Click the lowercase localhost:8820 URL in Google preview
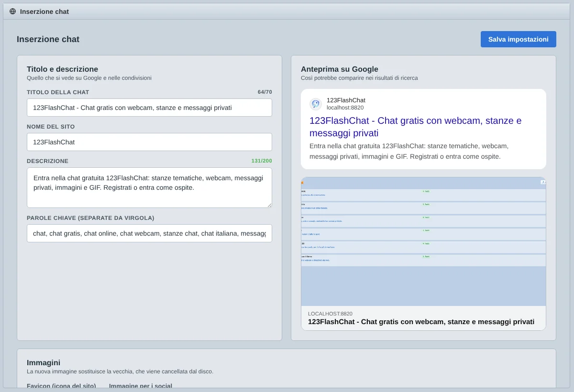The height and width of the screenshot is (392, 574). (345, 108)
